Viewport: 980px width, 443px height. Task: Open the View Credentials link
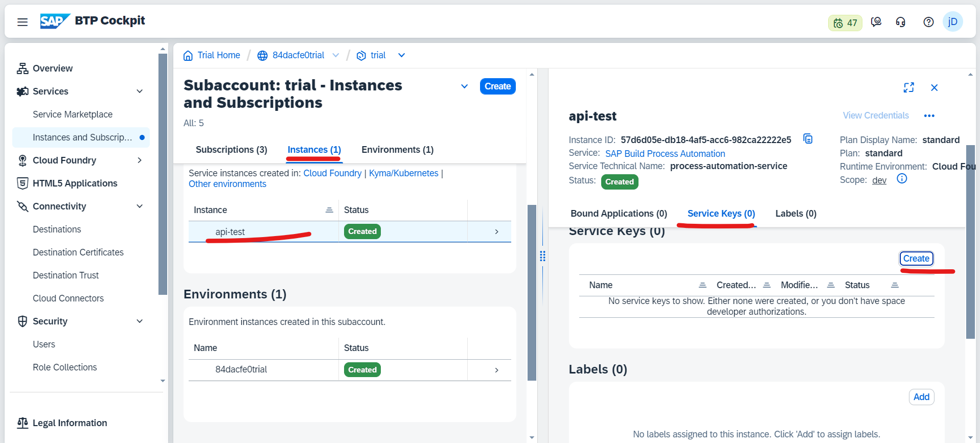coord(876,115)
